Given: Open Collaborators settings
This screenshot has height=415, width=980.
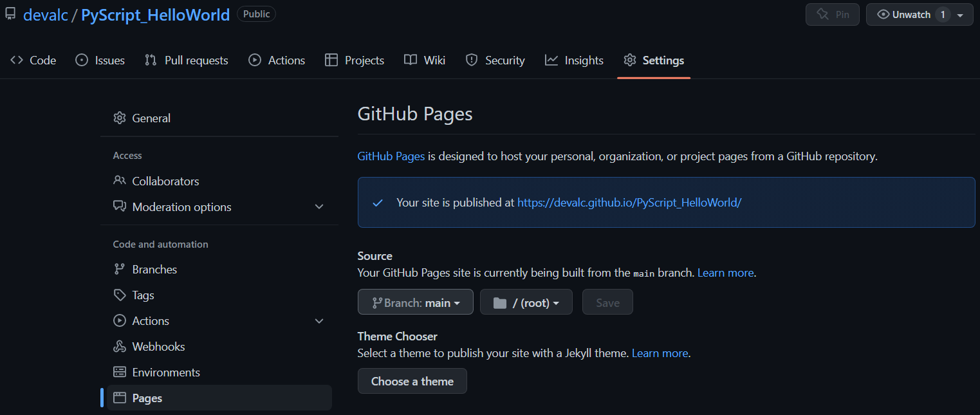Looking at the screenshot, I should pos(219,181).
